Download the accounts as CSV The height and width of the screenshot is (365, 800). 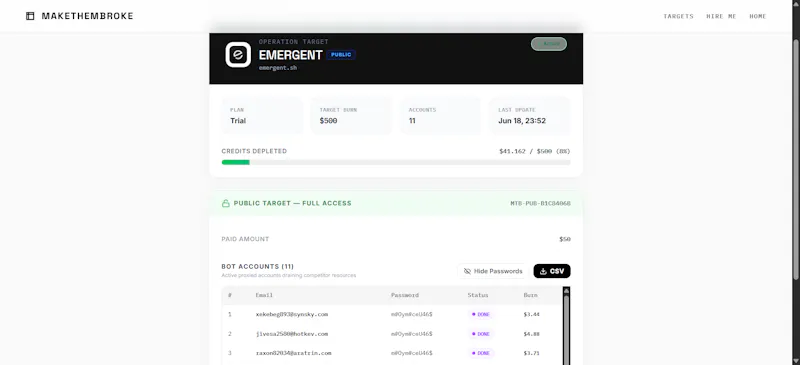click(x=552, y=271)
